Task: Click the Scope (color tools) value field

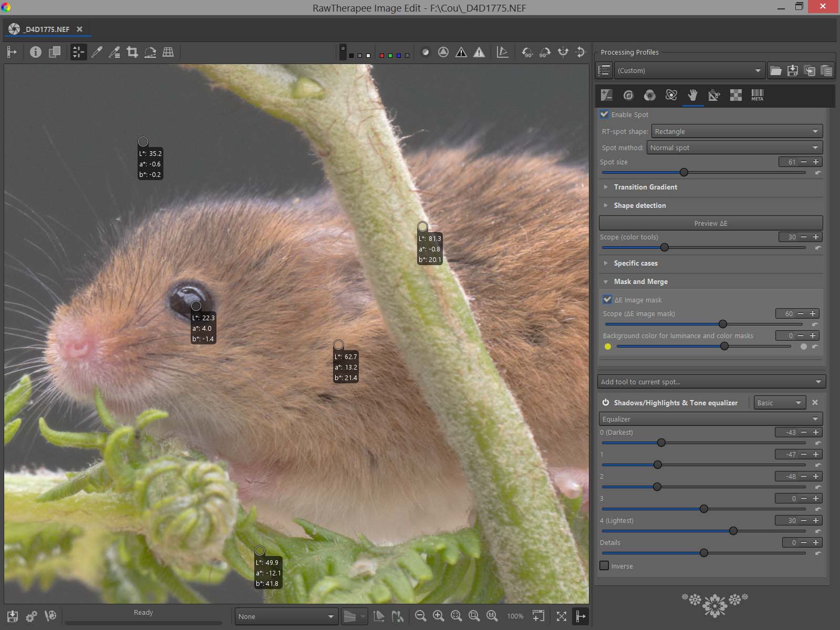Action: 788,237
